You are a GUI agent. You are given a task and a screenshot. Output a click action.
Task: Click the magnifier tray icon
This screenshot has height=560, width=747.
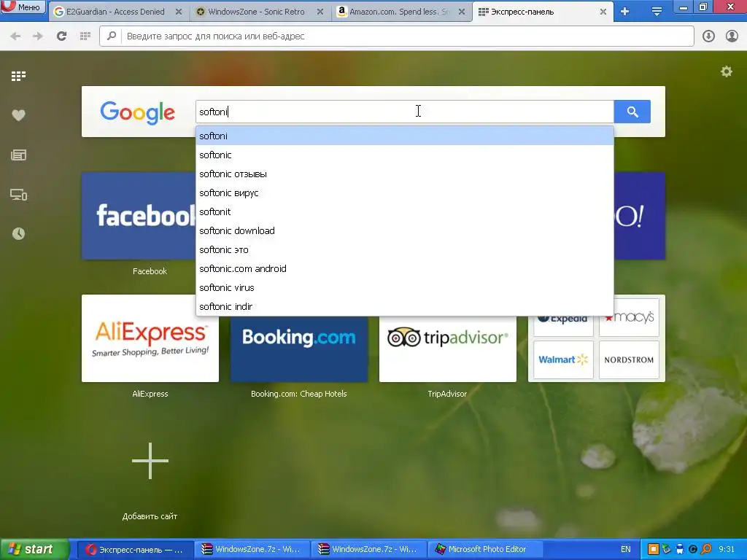pyautogui.click(x=706, y=550)
